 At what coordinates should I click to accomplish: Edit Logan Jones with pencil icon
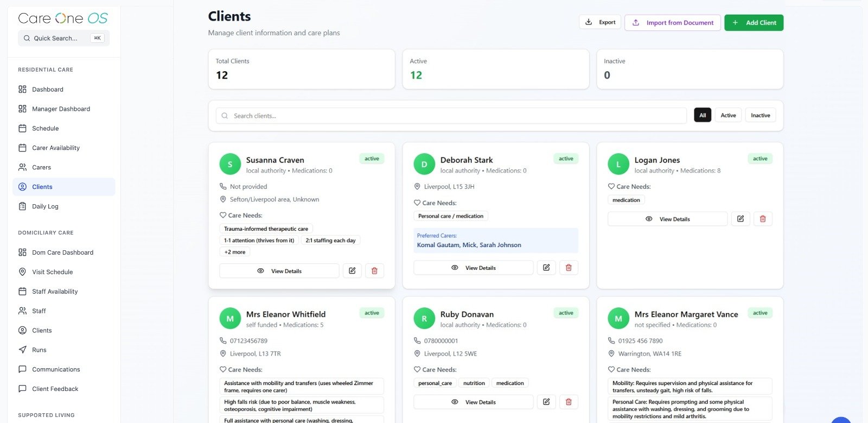741,219
